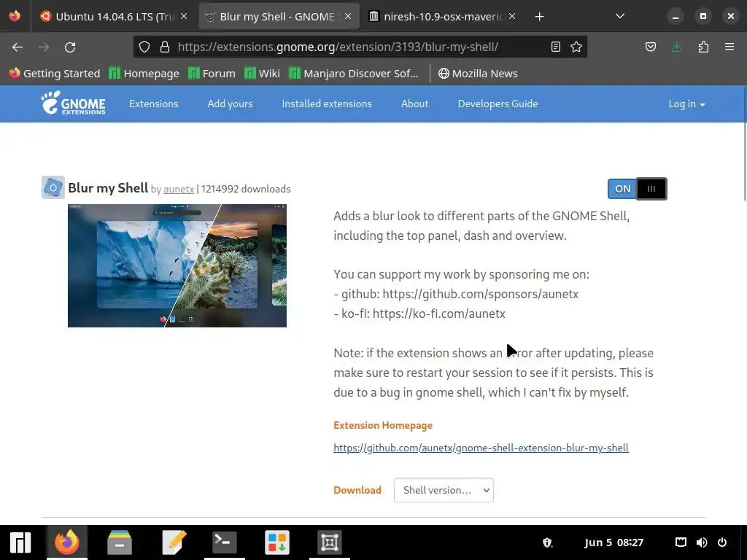Screen dimensions: 747x560
Task: Open the Add yours nav item
Action: click(x=230, y=104)
